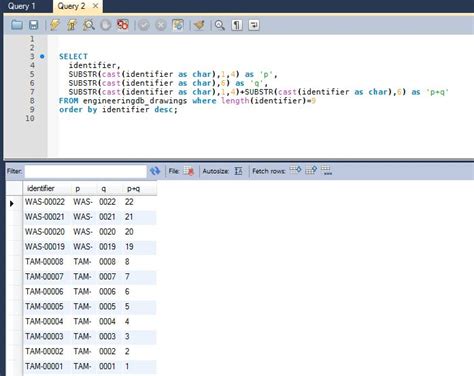Screen dimensions: 474x376
Task: Click the 'where' keyword on line 8
Action: [x=204, y=101]
